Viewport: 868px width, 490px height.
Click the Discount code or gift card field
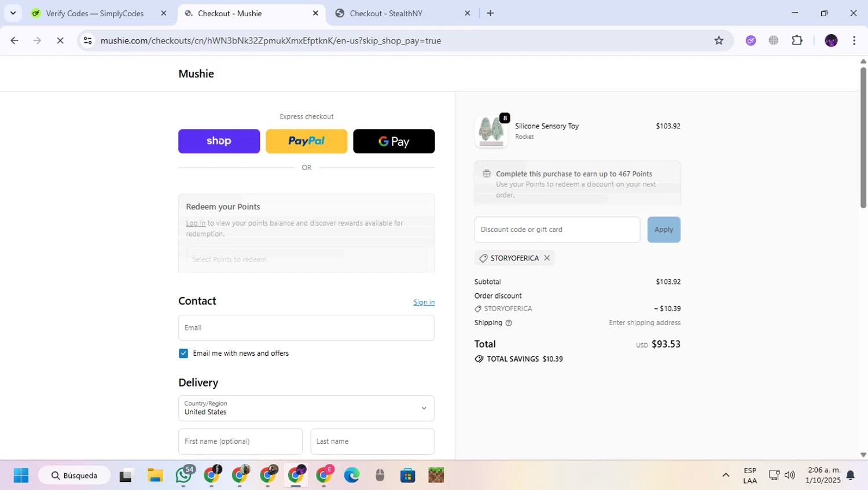pyautogui.click(x=557, y=230)
